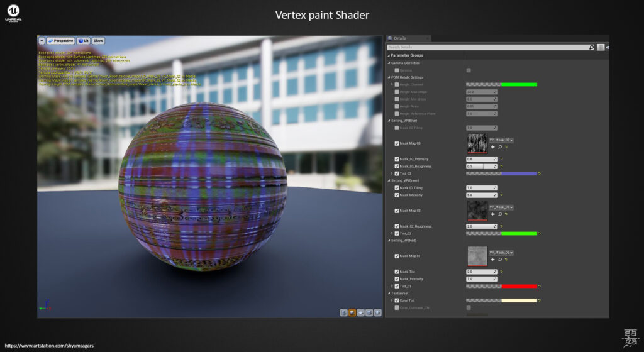Image resolution: width=644 pixels, height=352 pixels.
Task: Reset Mask_02_Intensity value to default
Action: coord(501,159)
